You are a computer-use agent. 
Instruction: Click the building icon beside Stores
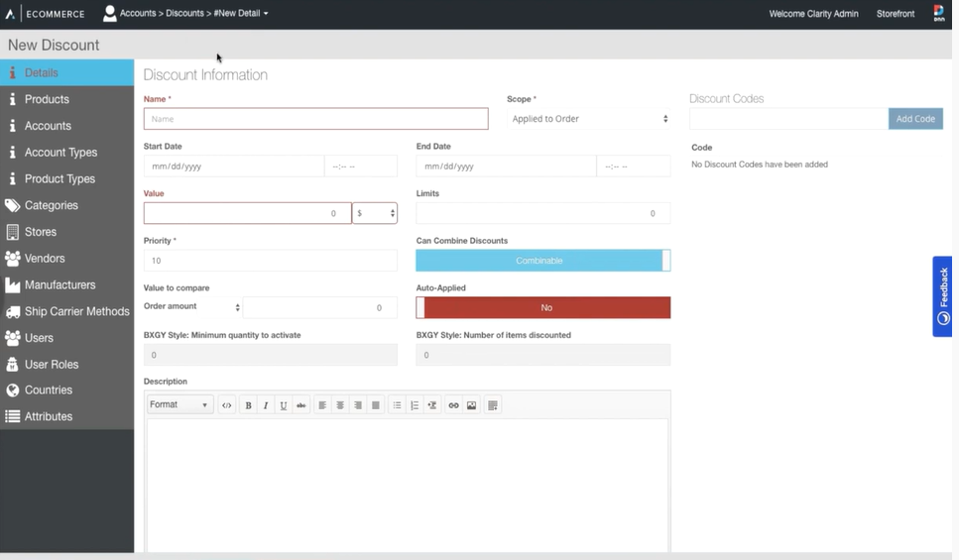(x=12, y=232)
